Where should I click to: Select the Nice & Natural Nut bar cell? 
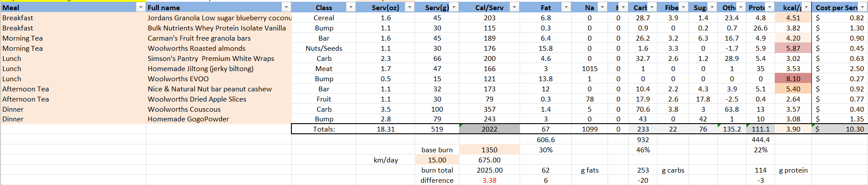pos(219,89)
